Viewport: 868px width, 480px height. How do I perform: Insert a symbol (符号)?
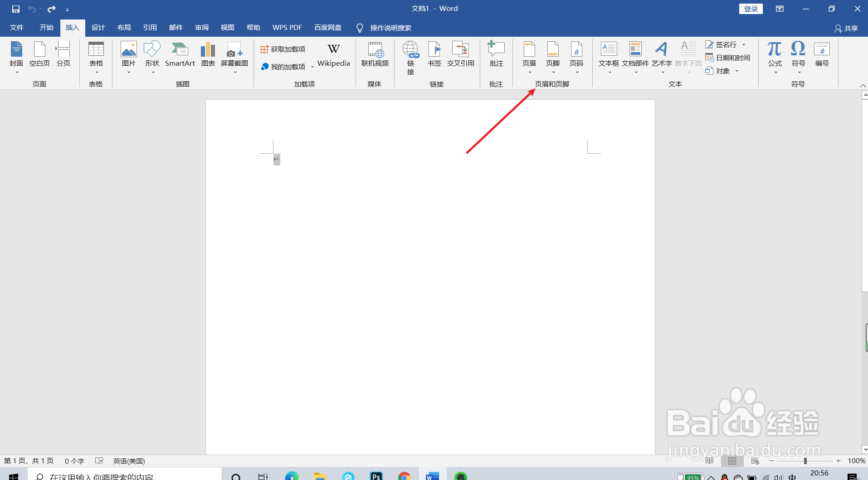(x=799, y=58)
